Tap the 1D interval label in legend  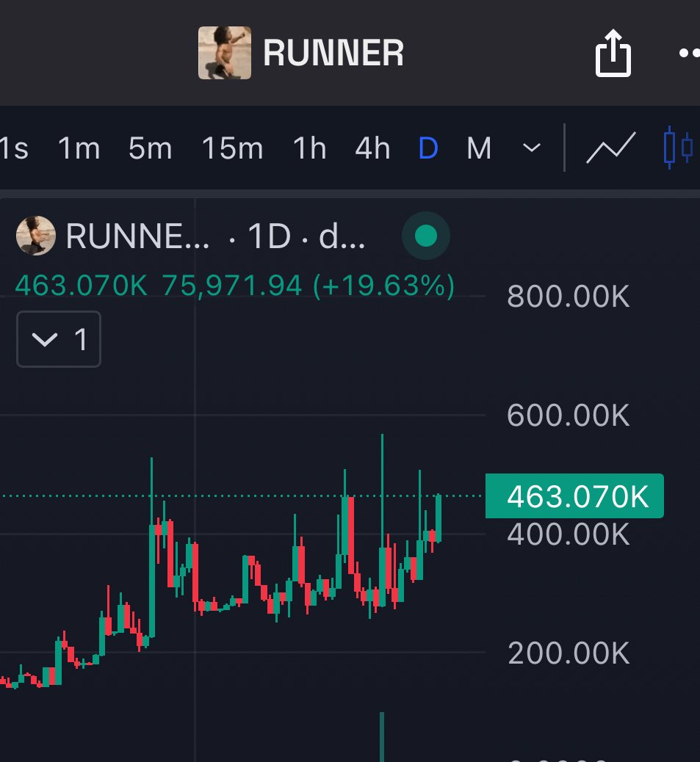[x=270, y=236]
